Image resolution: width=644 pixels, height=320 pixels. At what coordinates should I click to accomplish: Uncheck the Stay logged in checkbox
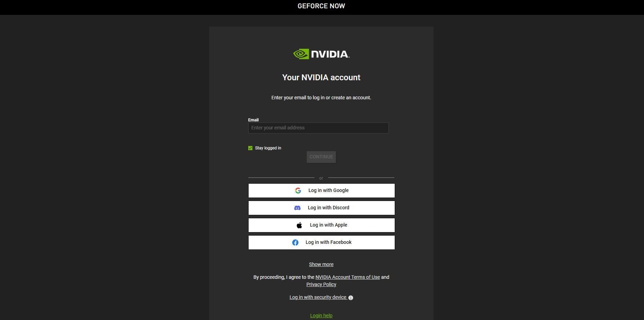(x=250, y=148)
